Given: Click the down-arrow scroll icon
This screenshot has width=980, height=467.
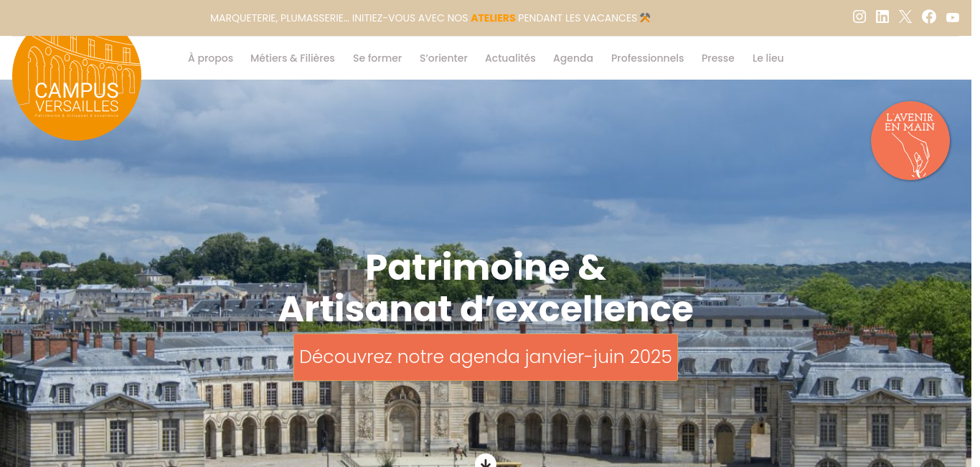Looking at the screenshot, I should coord(486,461).
